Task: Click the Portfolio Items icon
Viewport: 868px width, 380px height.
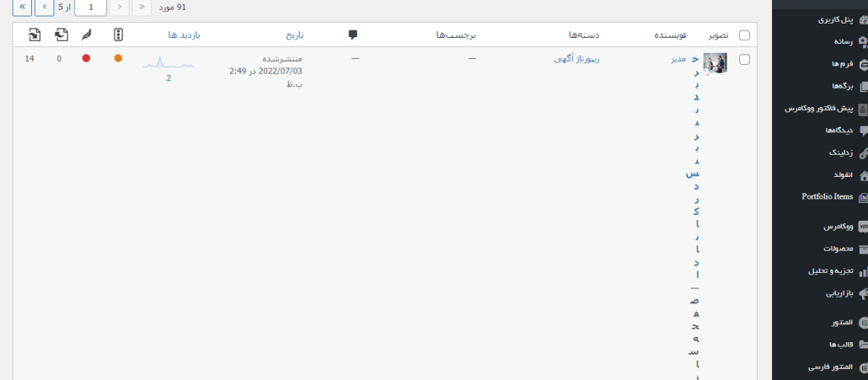Action: (x=863, y=197)
